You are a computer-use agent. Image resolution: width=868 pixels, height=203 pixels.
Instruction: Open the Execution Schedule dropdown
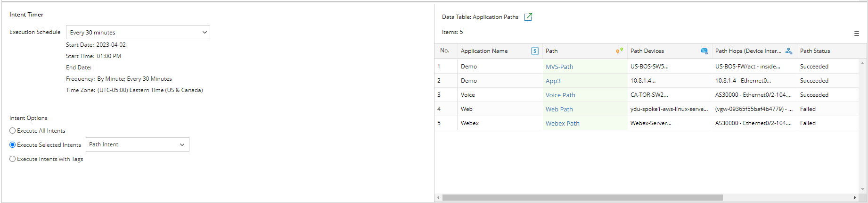[138, 32]
